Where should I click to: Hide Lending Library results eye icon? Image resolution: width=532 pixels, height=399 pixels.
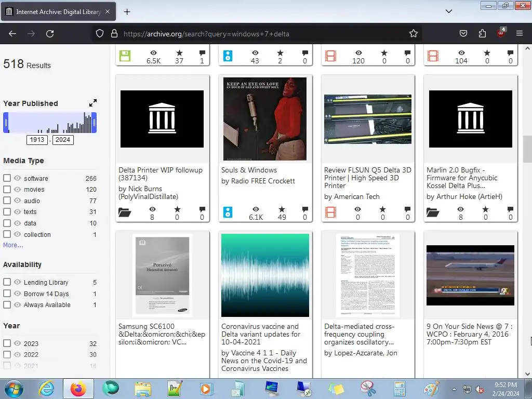pos(17,282)
